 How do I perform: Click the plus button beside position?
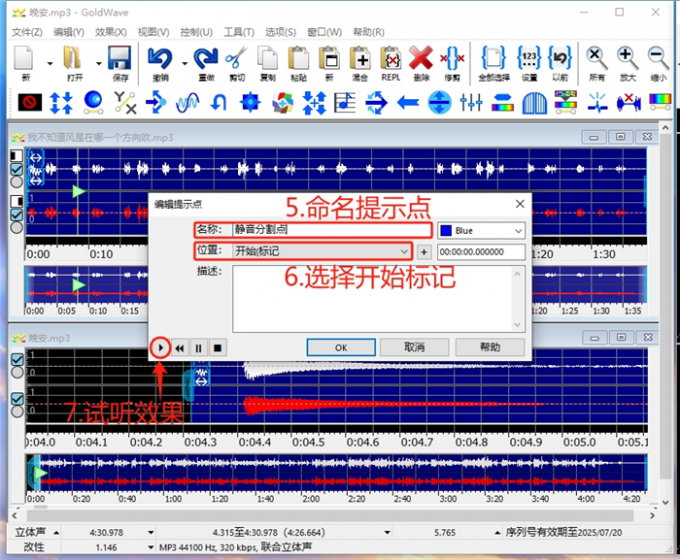[x=424, y=252]
